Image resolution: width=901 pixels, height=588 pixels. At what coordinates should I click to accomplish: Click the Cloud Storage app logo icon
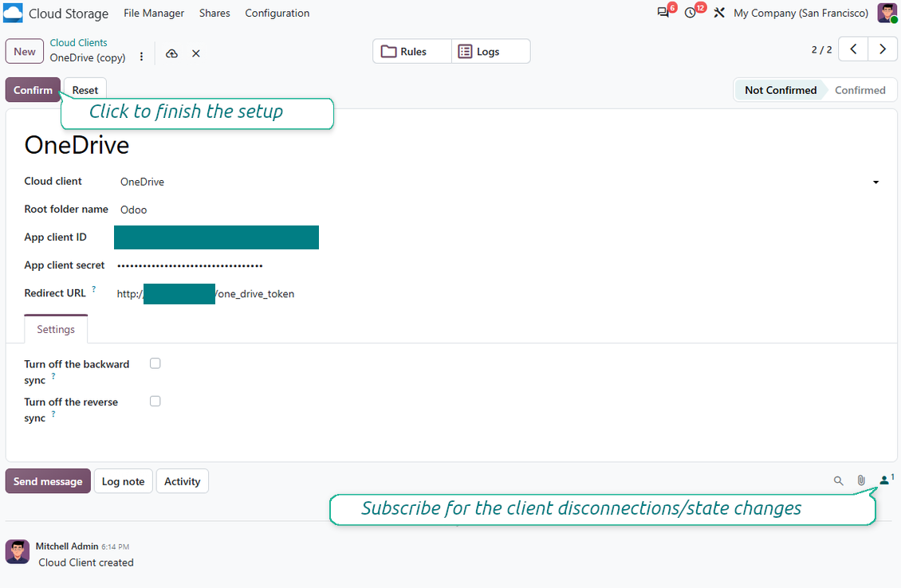pos(13,13)
